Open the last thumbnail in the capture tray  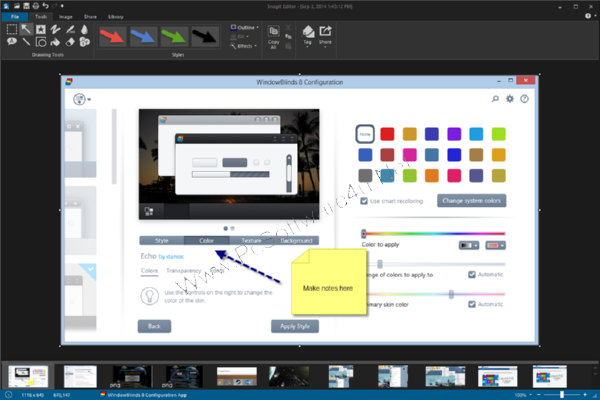[550, 376]
